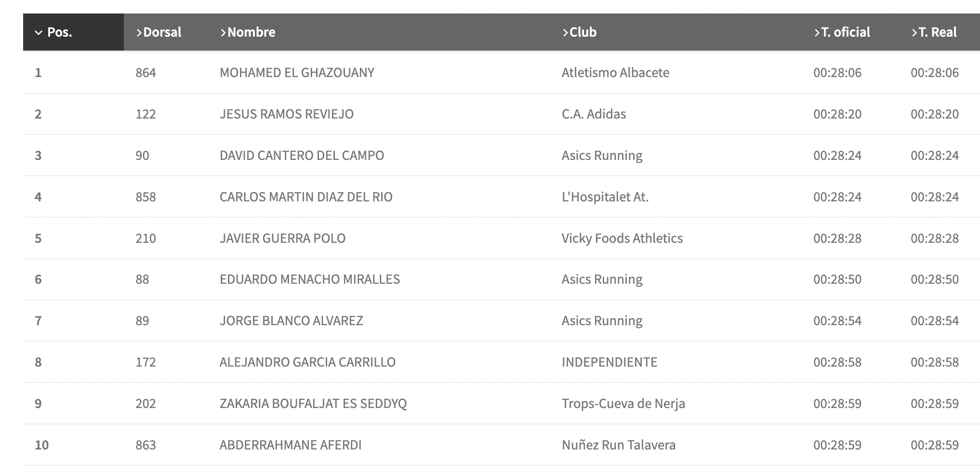
Task: Select runner JESUS RAMOS REVIEJO
Action: 287,114
